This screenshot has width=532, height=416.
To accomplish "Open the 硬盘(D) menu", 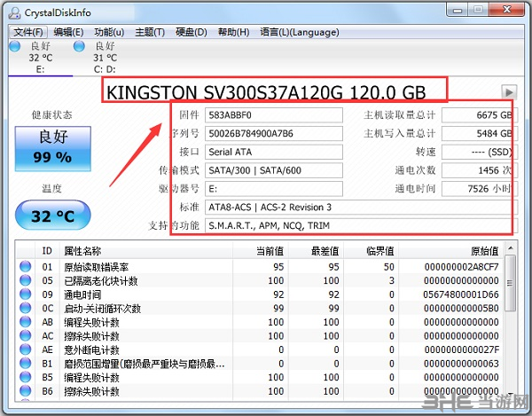I will click(191, 32).
